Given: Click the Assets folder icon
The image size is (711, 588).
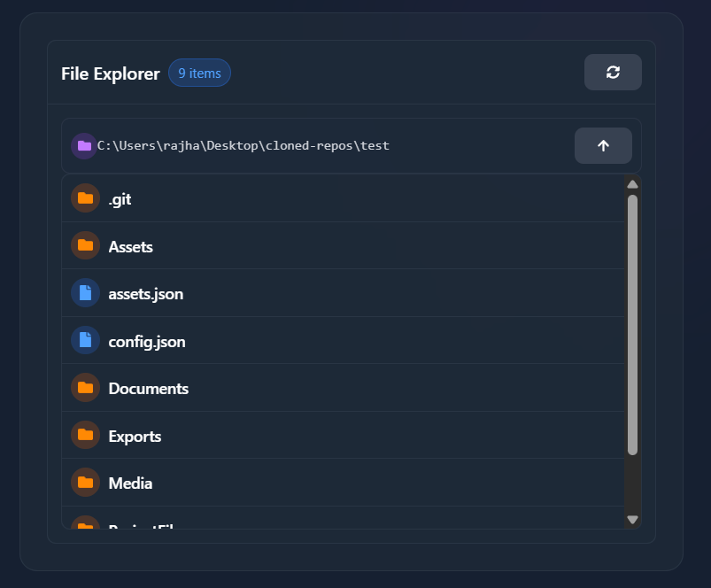Looking at the screenshot, I should (x=85, y=245).
